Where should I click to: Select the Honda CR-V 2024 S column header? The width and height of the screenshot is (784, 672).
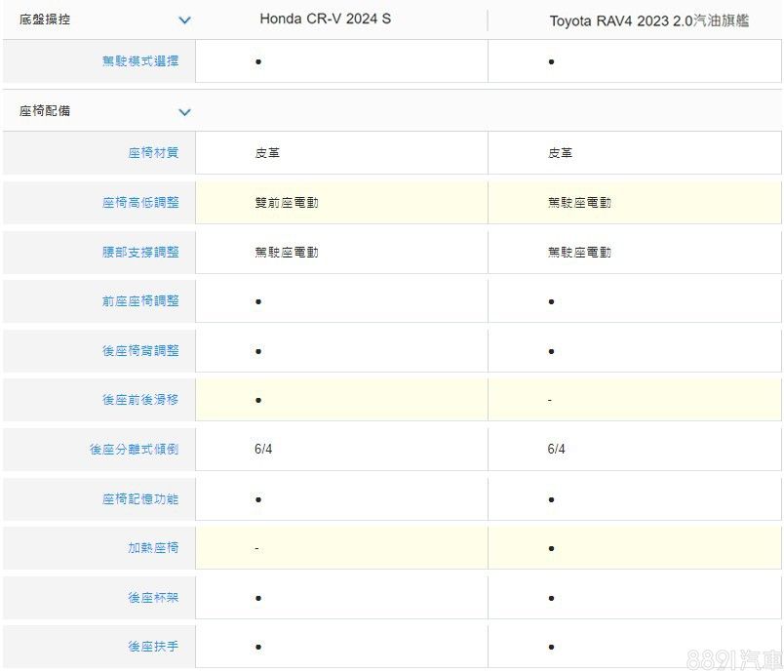pos(325,20)
